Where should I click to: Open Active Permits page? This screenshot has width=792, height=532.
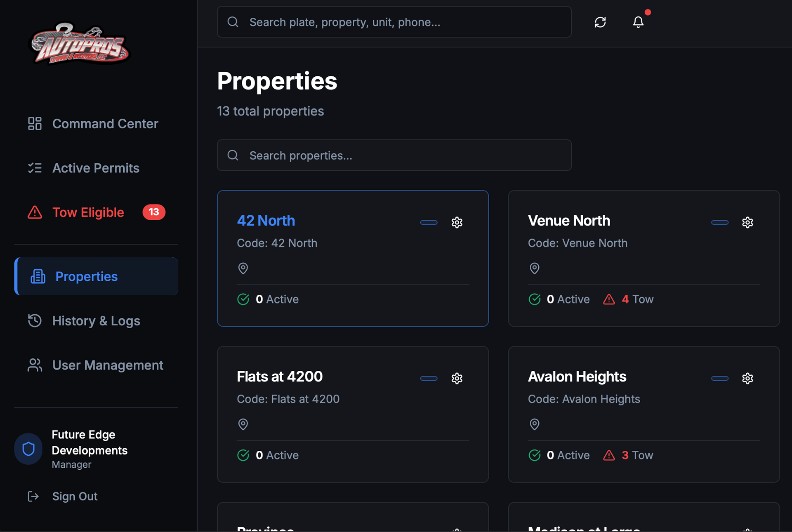(x=96, y=168)
